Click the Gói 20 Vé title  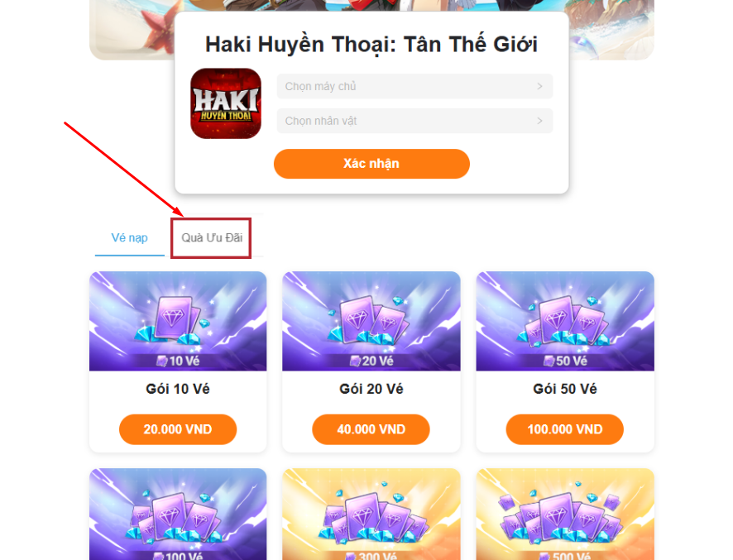tap(371, 389)
